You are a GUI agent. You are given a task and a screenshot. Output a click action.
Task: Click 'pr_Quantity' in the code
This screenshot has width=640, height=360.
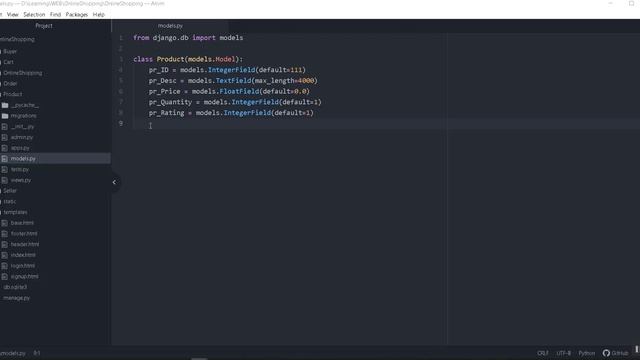click(170, 102)
